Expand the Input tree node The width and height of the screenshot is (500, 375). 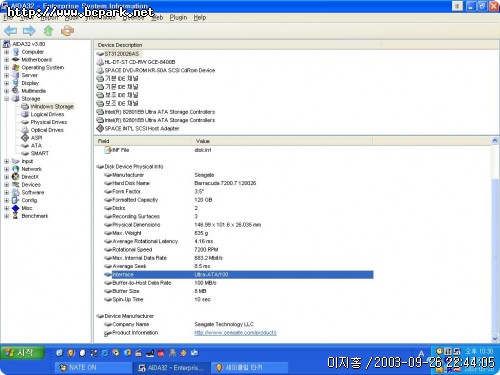click(x=6, y=161)
